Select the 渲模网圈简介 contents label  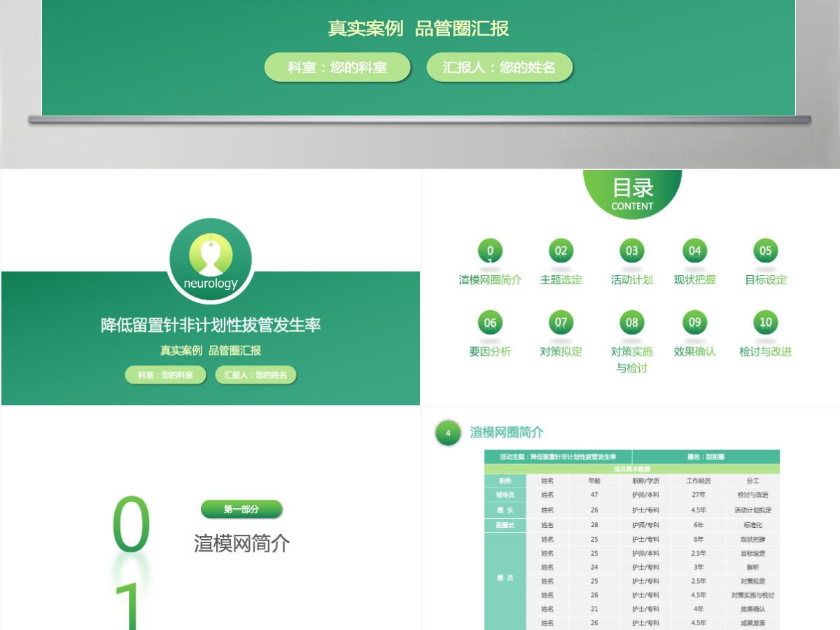tap(490, 280)
